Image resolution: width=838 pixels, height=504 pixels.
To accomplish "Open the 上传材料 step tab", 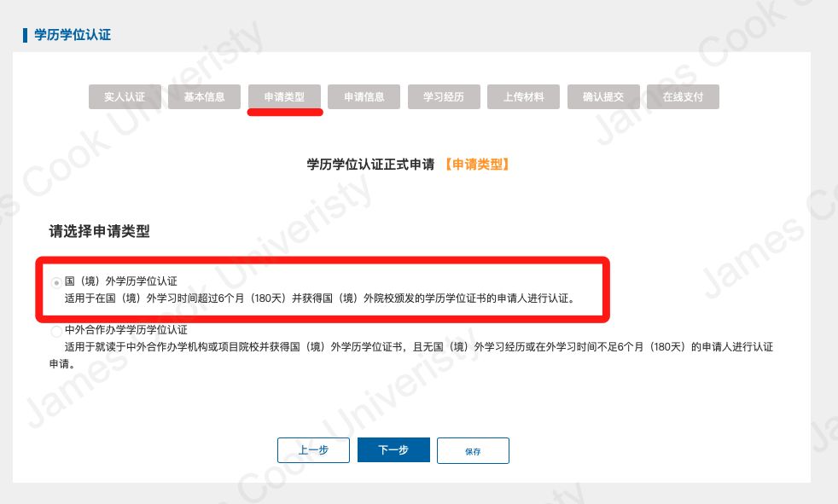I will 523,96.
